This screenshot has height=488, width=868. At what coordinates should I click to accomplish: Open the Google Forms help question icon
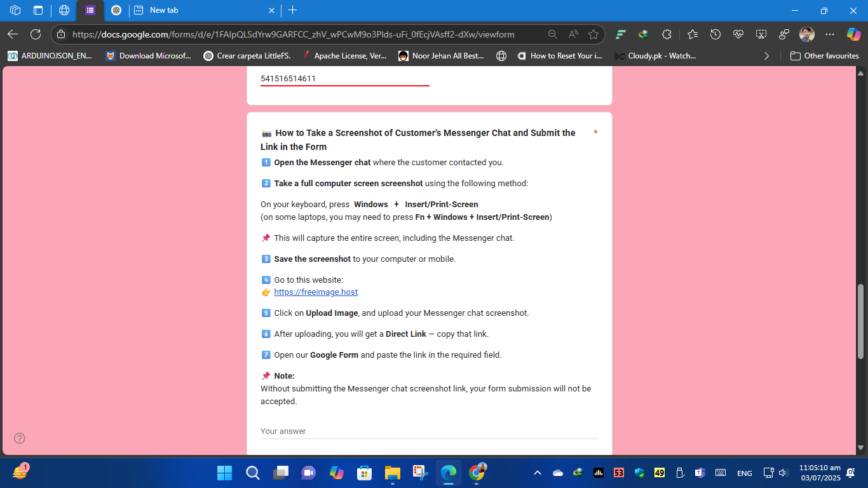[x=20, y=438]
